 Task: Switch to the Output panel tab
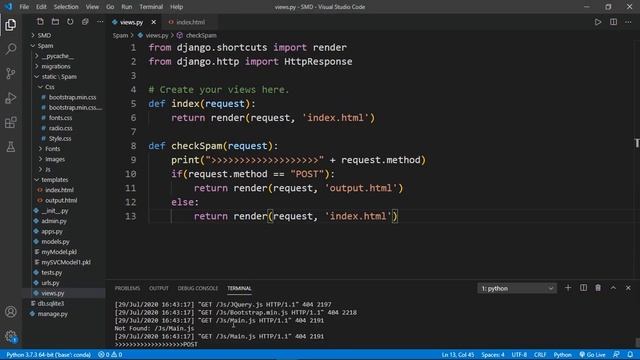click(159, 288)
